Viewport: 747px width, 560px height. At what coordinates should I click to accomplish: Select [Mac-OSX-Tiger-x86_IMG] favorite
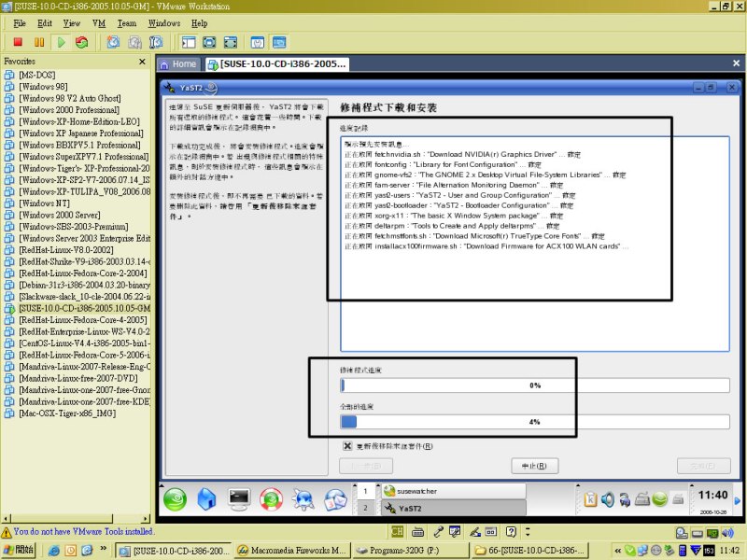(66, 413)
